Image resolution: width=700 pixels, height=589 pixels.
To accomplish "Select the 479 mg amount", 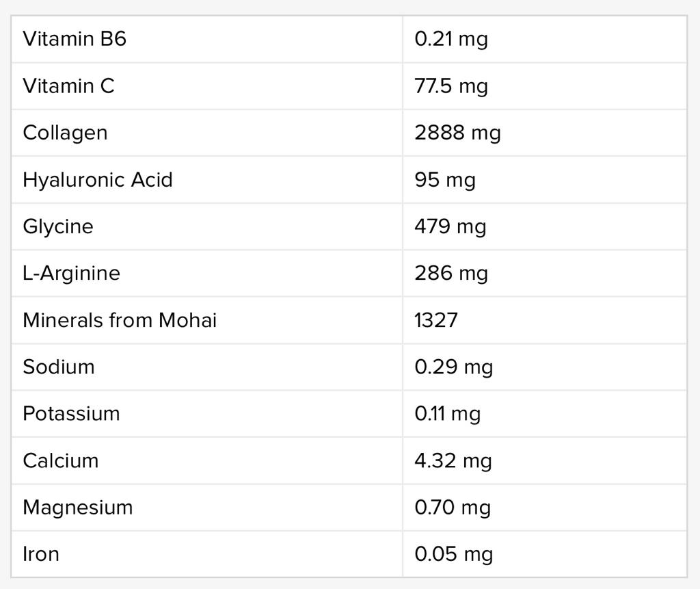I will pyautogui.click(x=450, y=226).
